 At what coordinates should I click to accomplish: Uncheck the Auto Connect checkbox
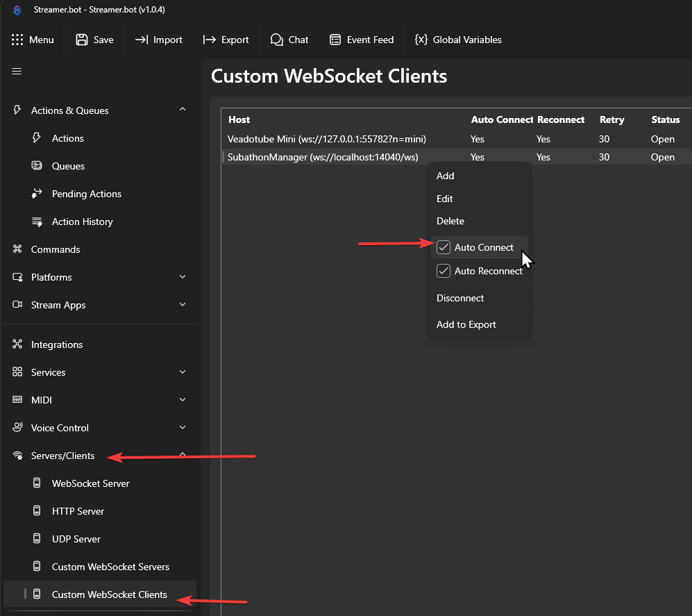444,247
